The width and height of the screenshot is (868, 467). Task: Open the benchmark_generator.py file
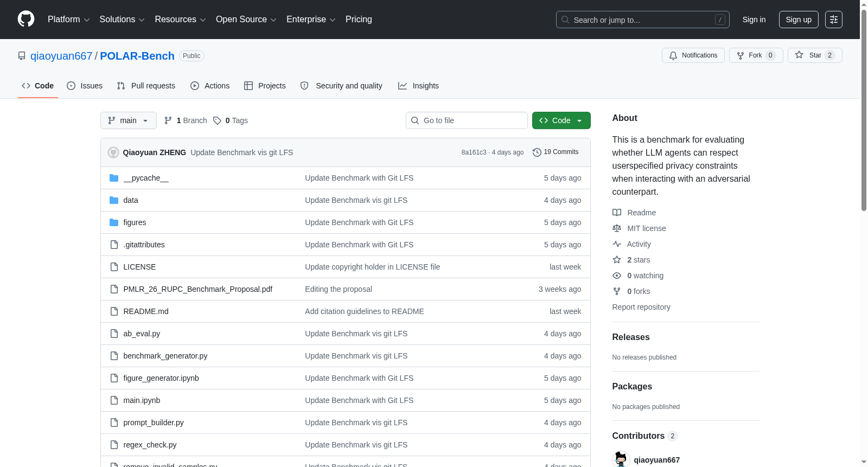click(x=165, y=356)
